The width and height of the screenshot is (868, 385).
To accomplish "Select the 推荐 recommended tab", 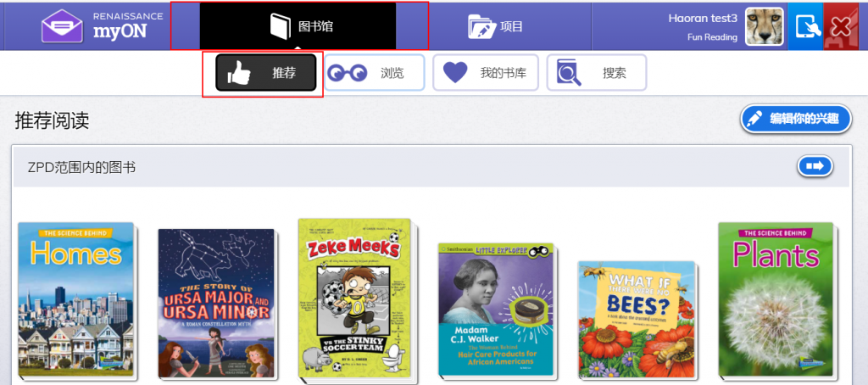I will (265, 73).
